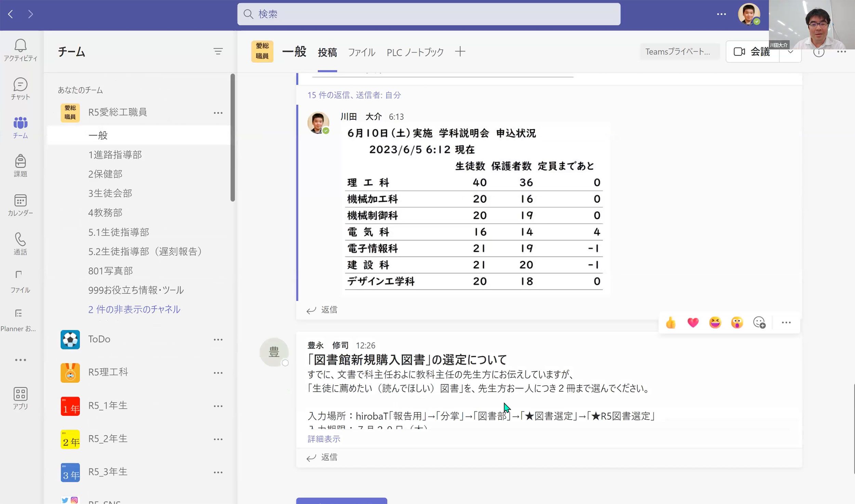
Task: Switch to the 投稿 tab
Action: pyautogui.click(x=327, y=52)
